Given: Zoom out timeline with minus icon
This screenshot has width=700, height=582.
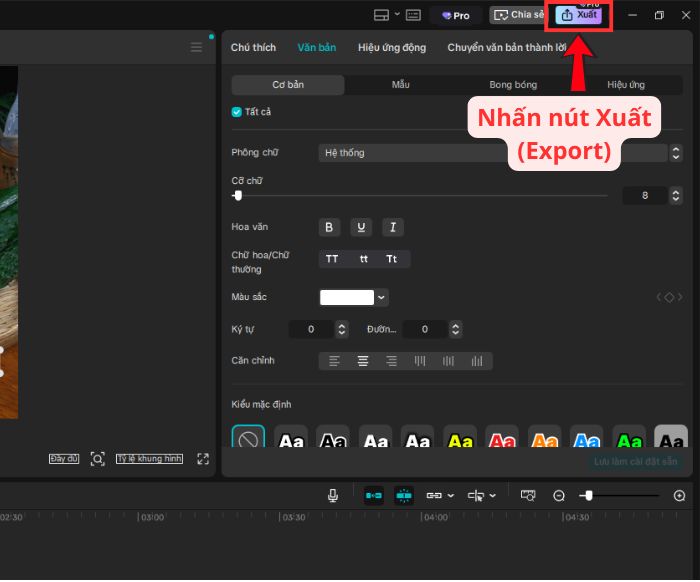Looking at the screenshot, I should 559,496.
